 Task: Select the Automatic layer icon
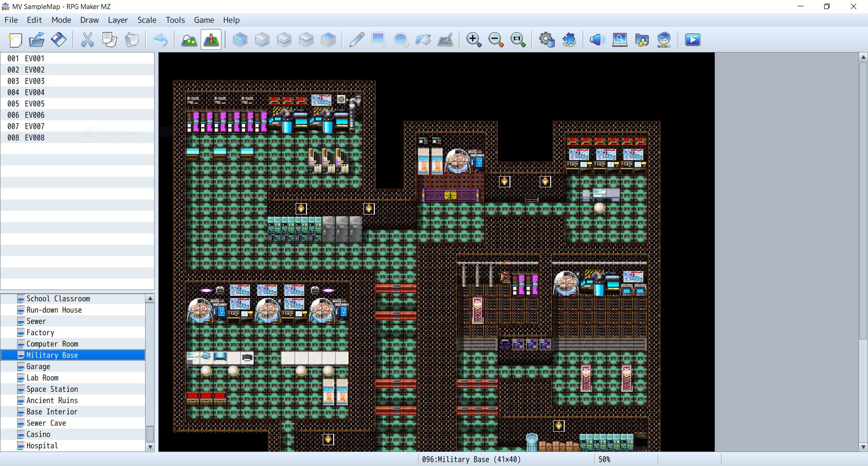240,40
